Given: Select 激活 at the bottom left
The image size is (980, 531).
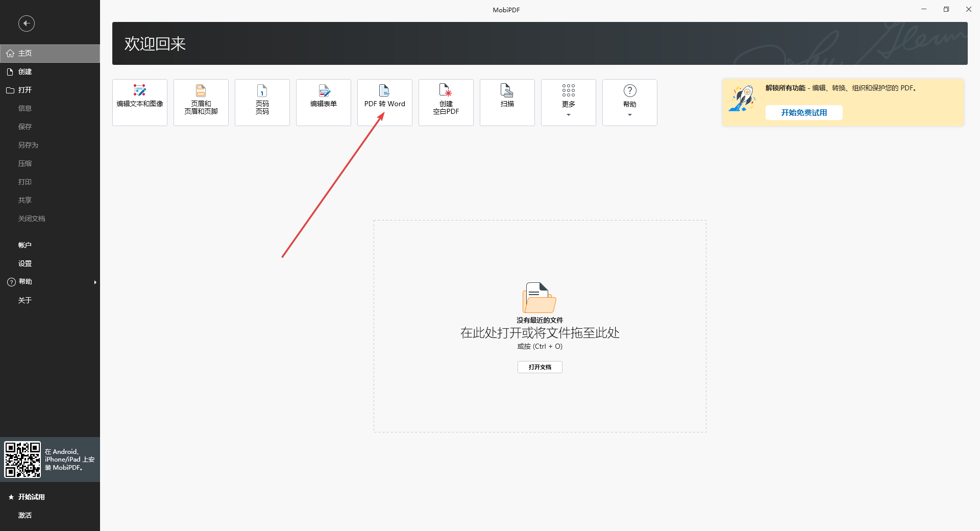Looking at the screenshot, I should 24,515.
